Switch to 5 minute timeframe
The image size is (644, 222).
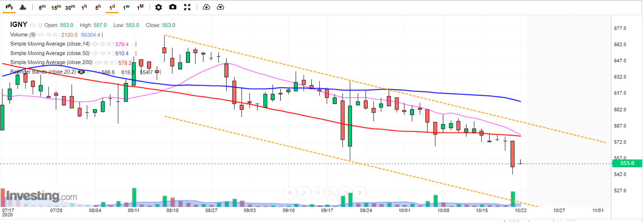[42, 7]
